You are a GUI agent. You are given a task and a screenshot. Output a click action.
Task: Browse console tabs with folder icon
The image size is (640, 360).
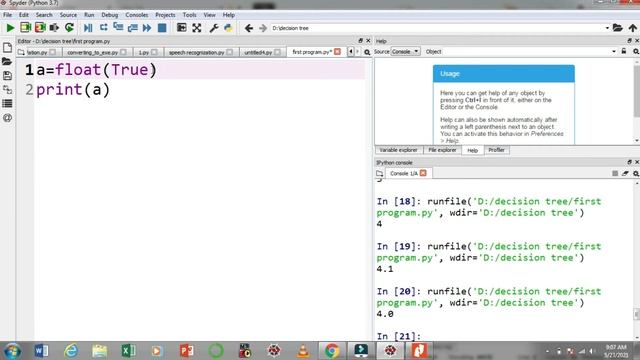point(380,173)
